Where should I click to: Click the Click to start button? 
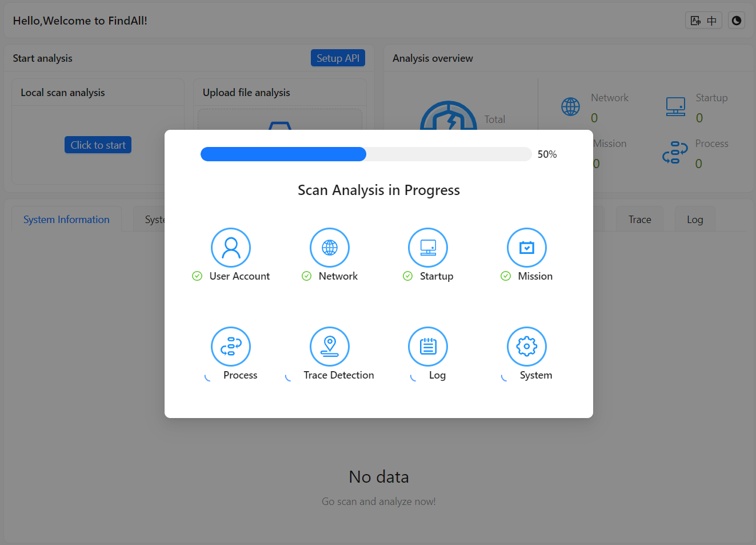[98, 145]
